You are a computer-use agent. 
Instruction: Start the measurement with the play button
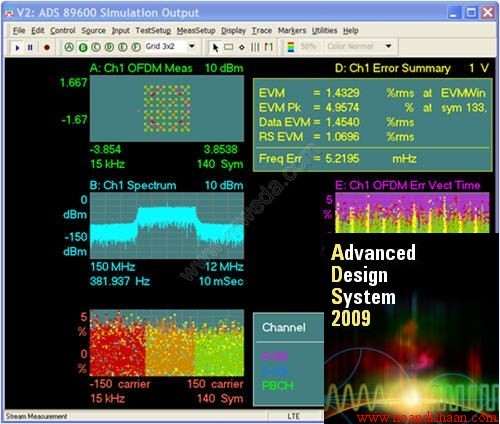point(17,47)
